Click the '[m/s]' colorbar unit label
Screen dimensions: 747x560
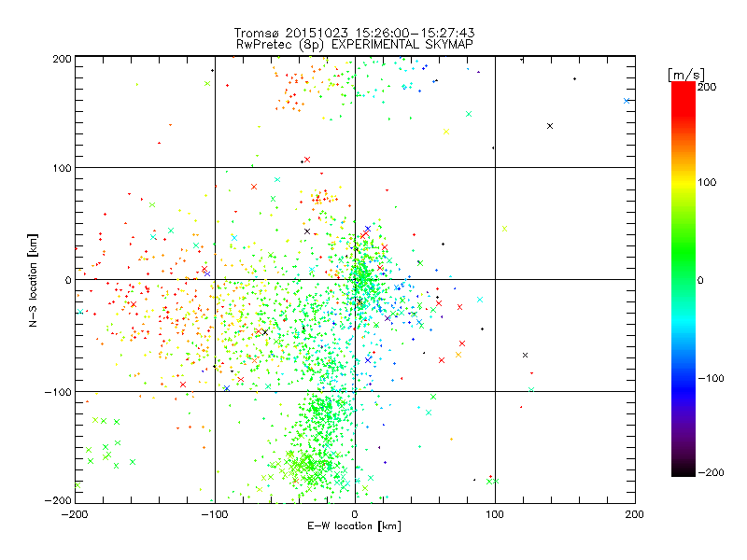(686, 75)
